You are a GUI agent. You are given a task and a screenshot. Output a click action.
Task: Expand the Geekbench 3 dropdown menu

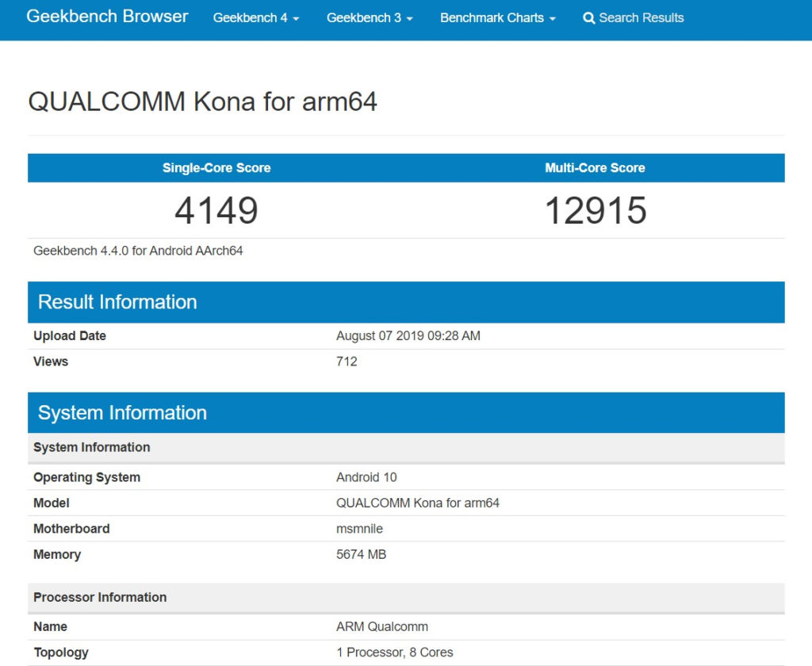pyautogui.click(x=370, y=18)
